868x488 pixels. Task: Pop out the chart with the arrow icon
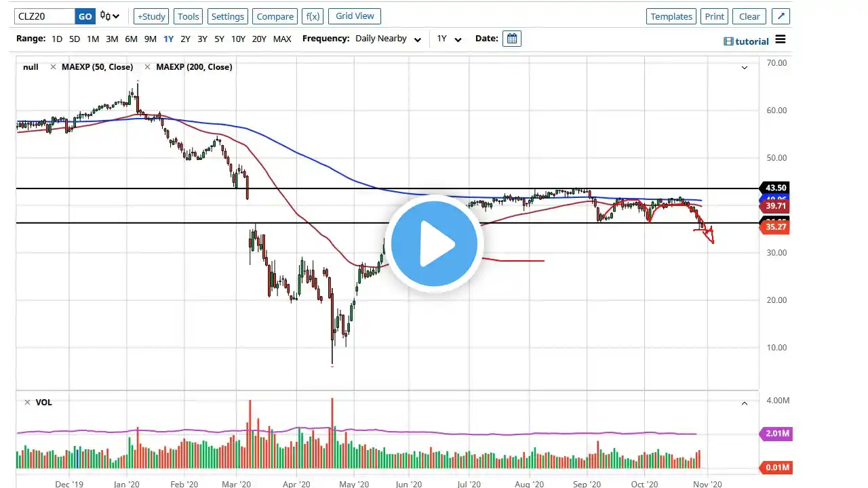[781, 16]
